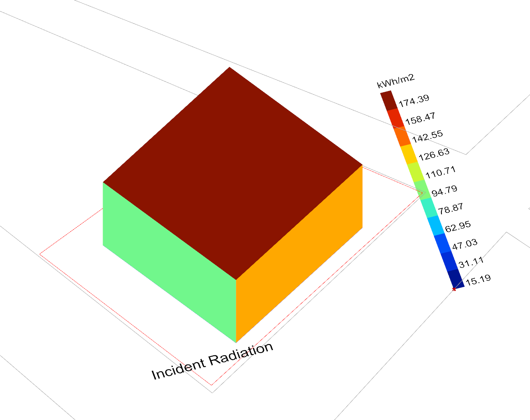Pick the dark red legend swatch beside 174.39
Viewport: 530px width, 420px height.
pyautogui.click(x=389, y=101)
